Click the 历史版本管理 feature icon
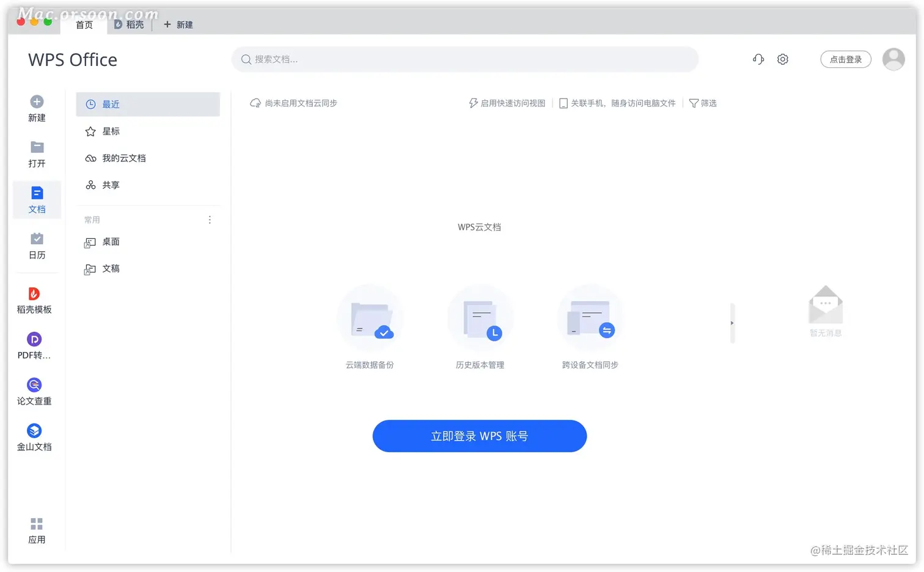The width and height of the screenshot is (924, 572). [480, 318]
